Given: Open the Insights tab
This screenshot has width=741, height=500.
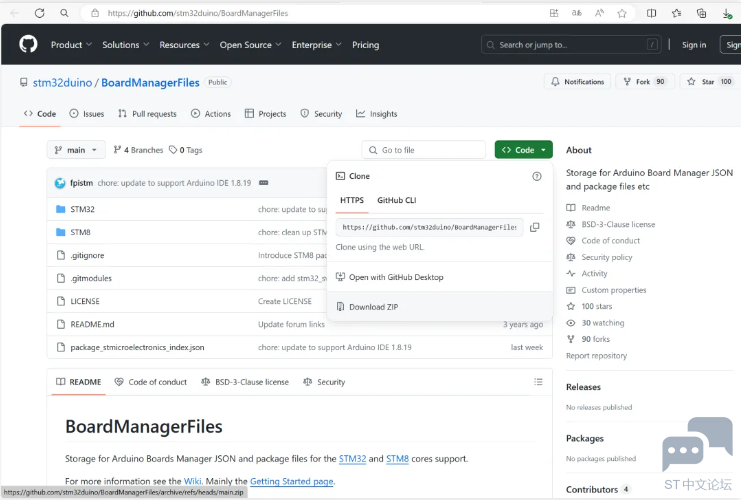Looking at the screenshot, I should (377, 114).
